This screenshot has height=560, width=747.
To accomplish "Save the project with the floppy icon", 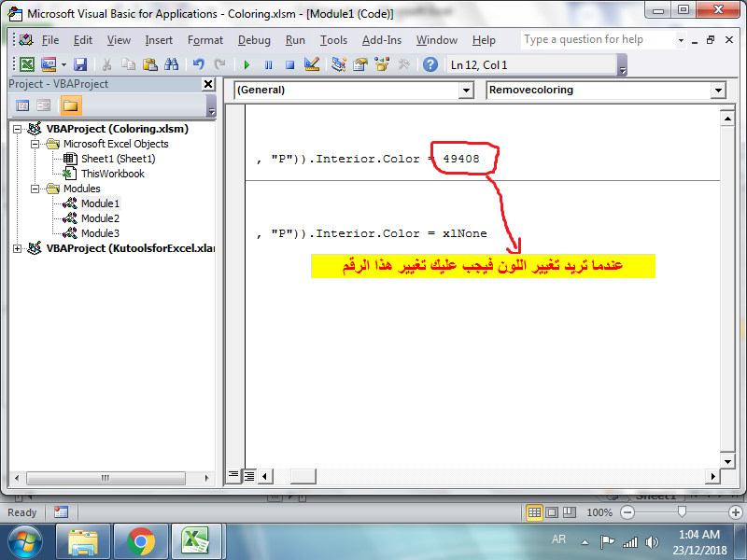I will [x=80, y=64].
